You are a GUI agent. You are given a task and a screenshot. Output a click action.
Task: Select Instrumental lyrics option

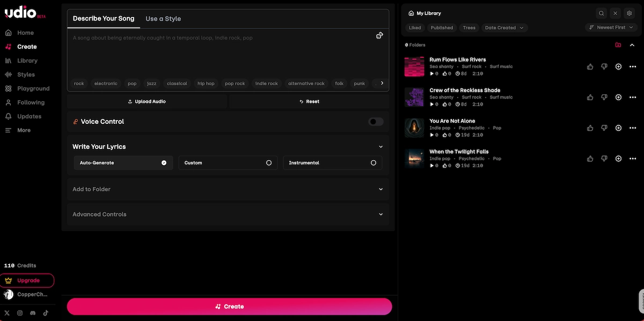[333, 163]
